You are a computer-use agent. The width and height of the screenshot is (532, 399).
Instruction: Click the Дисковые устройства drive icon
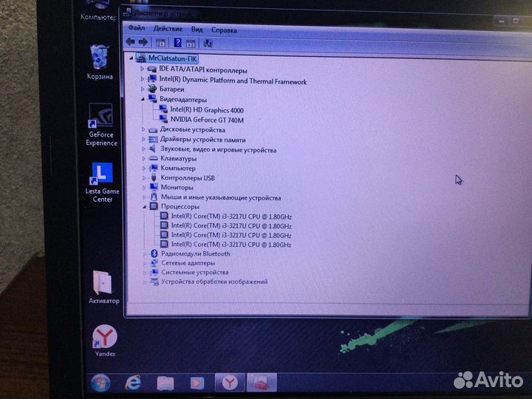[x=153, y=129]
